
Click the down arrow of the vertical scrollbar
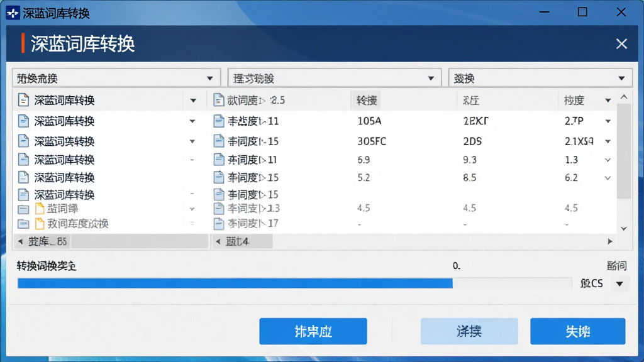(x=624, y=229)
